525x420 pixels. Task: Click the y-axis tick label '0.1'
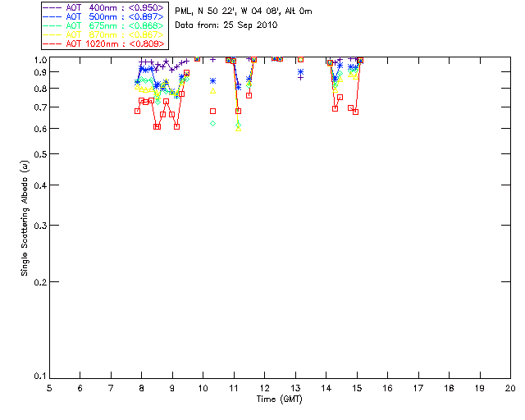[40, 377]
